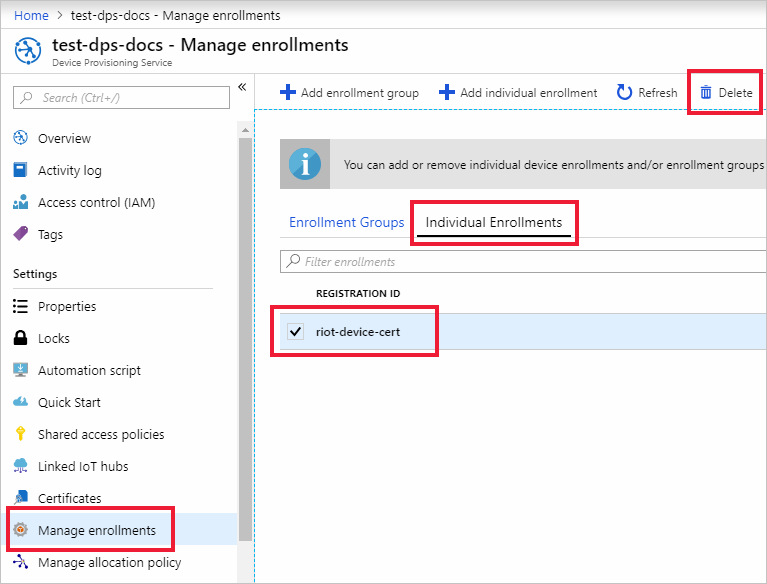This screenshot has height=584, width=767.
Task: Click the Manage allocation policy icon
Action: pyautogui.click(x=21, y=562)
